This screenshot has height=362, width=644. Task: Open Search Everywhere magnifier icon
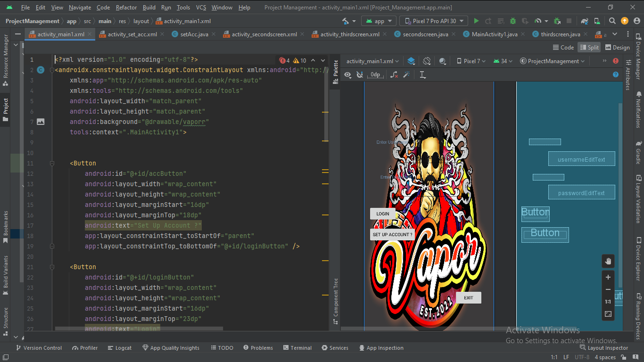coord(612,21)
